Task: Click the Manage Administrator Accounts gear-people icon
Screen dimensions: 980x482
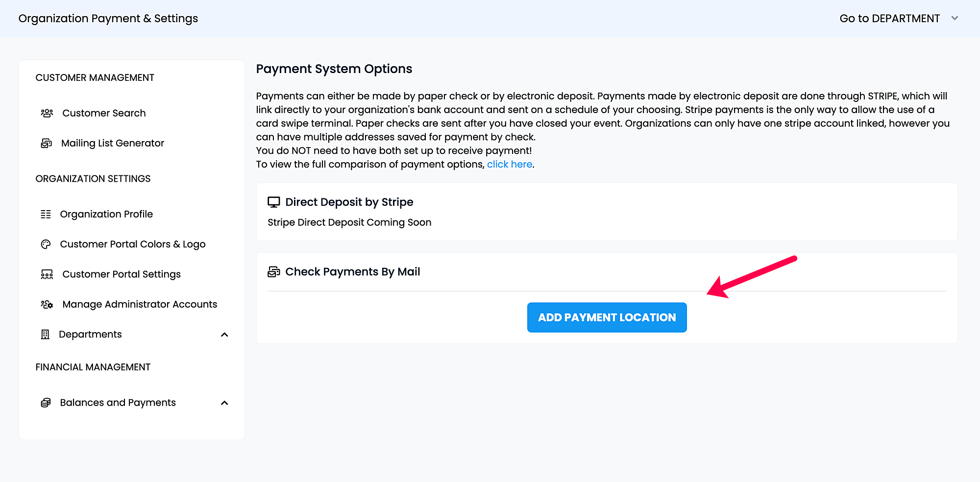Action: point(47,304)
